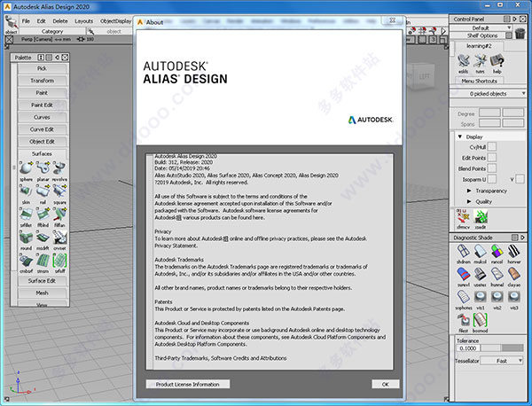532x406 pixels.
Task: Toggle the Diagnostic Shade header square box
Action: click(x=514, y=238)
